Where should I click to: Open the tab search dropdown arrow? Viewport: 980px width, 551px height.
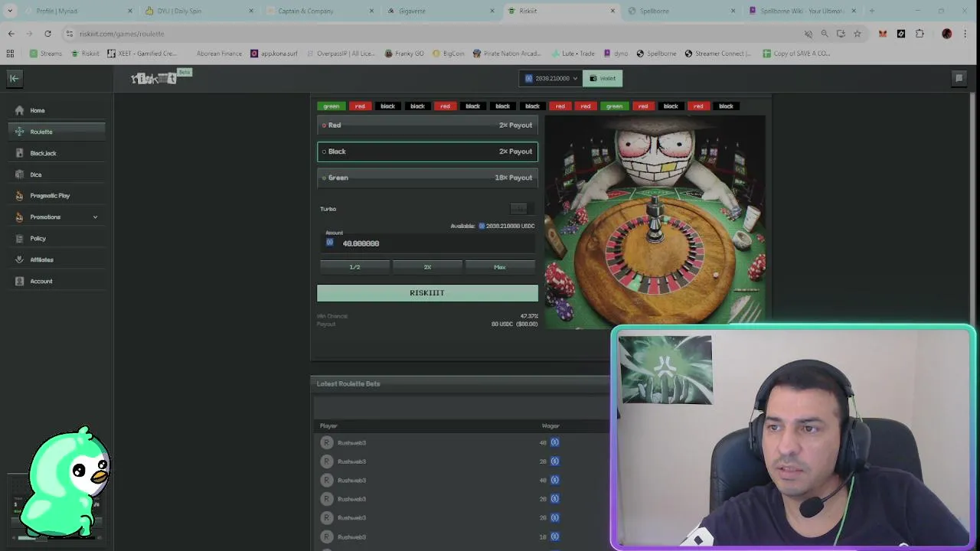coord(10,11)
